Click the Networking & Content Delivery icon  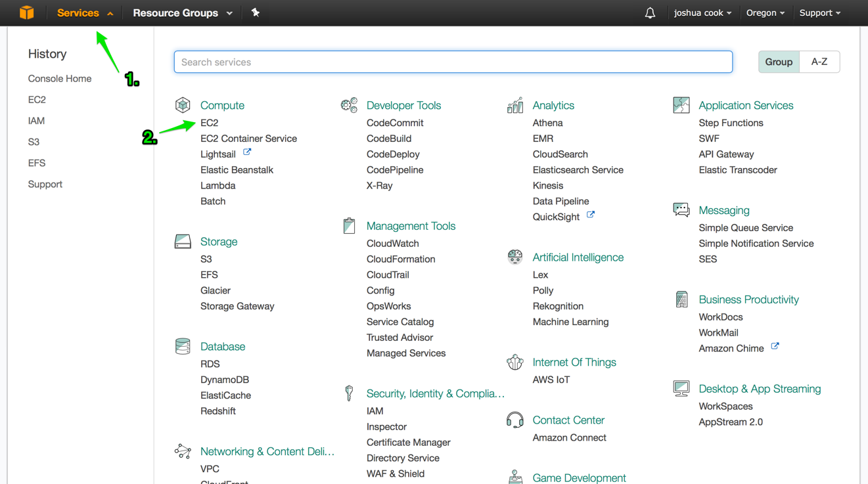183,451
